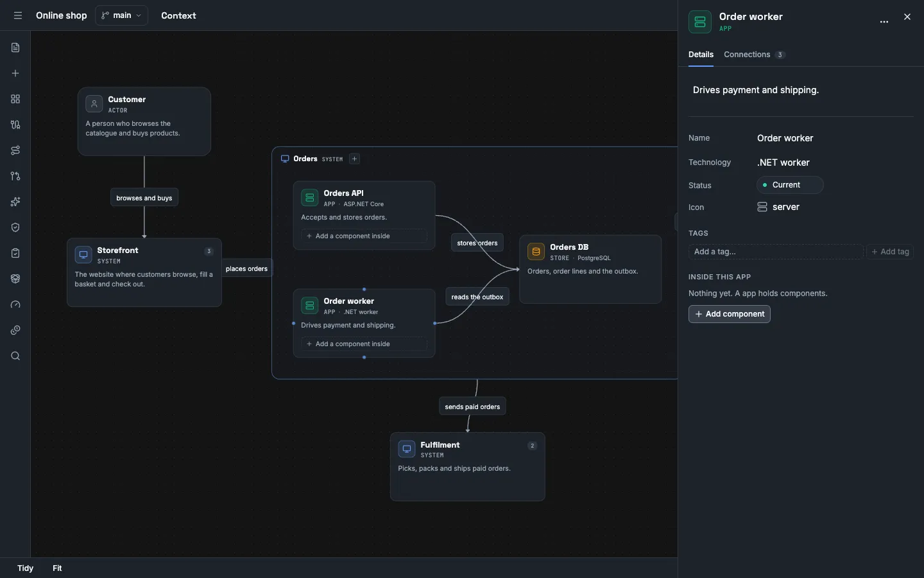Open the clipboard check icon in sidebar
924x578 pixels.
click(15, 253)
